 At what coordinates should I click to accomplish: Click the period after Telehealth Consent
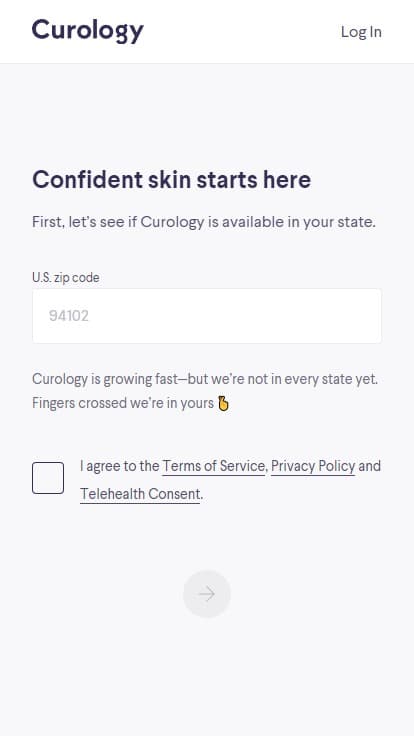(202, 494)
